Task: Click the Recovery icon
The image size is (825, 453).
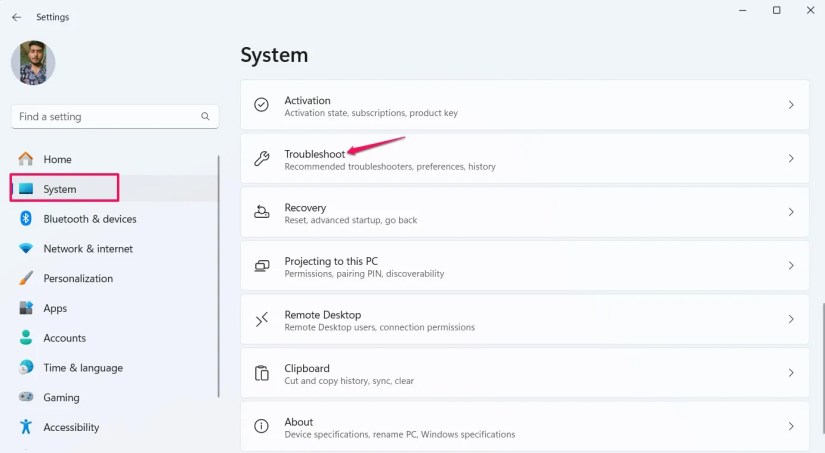Action: tap(262, 212)
